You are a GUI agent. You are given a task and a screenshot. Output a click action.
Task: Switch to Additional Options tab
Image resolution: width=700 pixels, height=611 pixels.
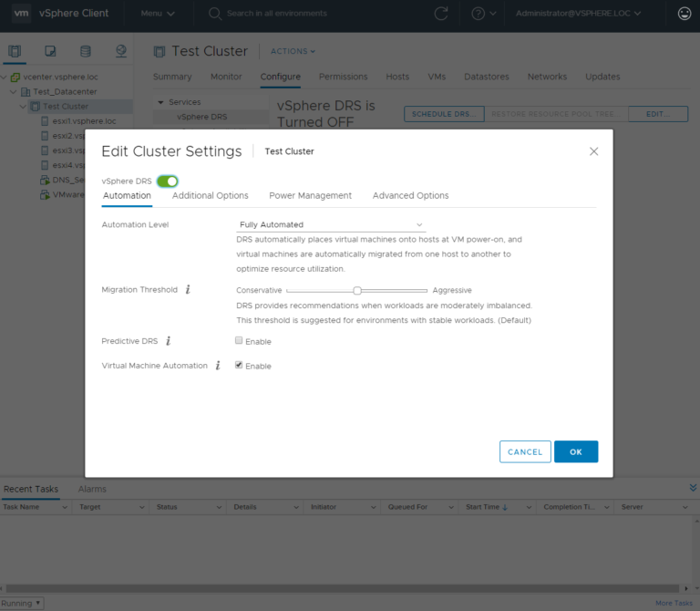coord(211,196)
